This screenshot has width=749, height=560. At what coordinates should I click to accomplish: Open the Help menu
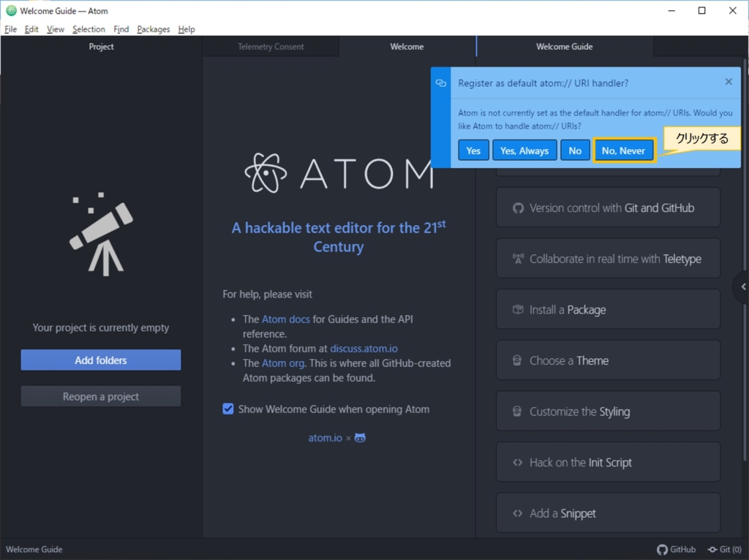pyautogui.click(x=187, y=29)
